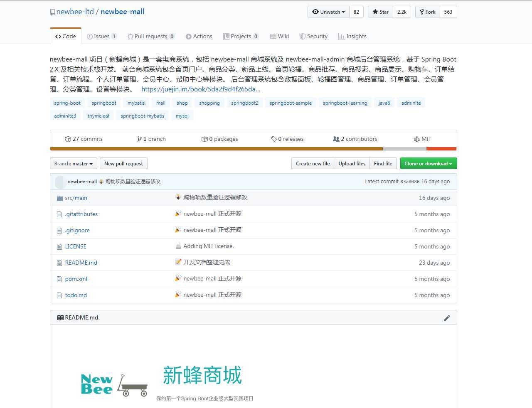Open the Pull requests tab
Viewport: 532px width, 408px height.
click(151, 36)
